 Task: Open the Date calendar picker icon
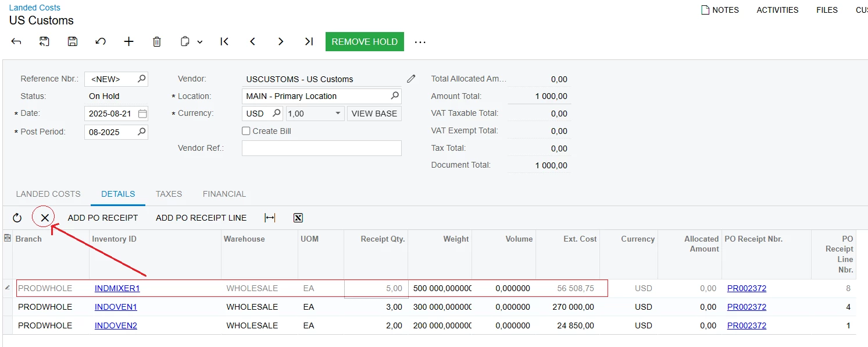click(x=142, y=114)
